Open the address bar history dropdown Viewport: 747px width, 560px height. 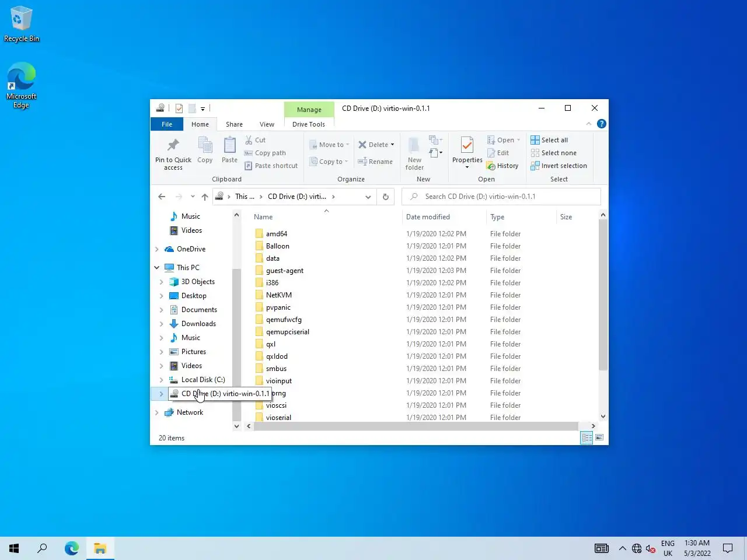[x=368, y=197]
